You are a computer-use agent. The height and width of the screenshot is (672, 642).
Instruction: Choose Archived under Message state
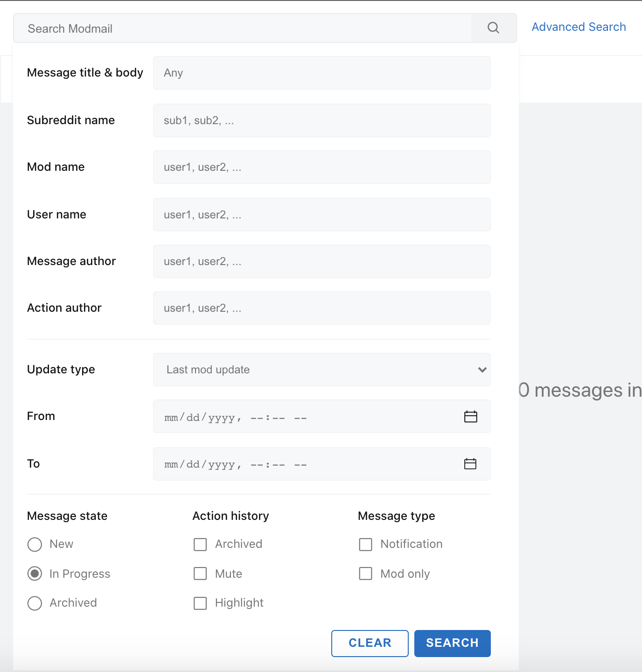(35, 603)
